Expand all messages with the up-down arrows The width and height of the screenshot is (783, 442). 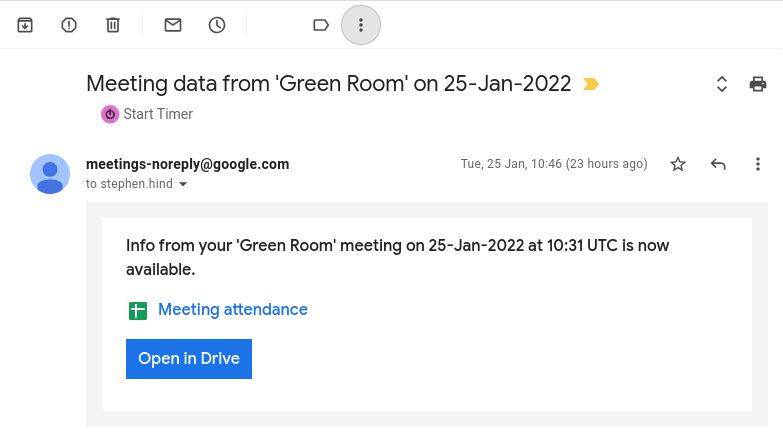(722, 84)
